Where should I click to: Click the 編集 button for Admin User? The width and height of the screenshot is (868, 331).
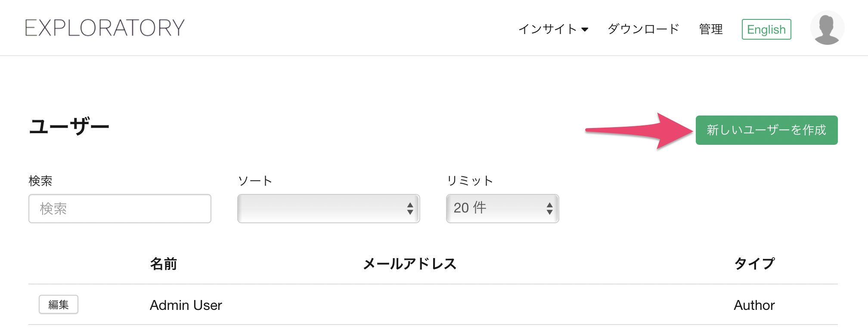pos(59,305)
